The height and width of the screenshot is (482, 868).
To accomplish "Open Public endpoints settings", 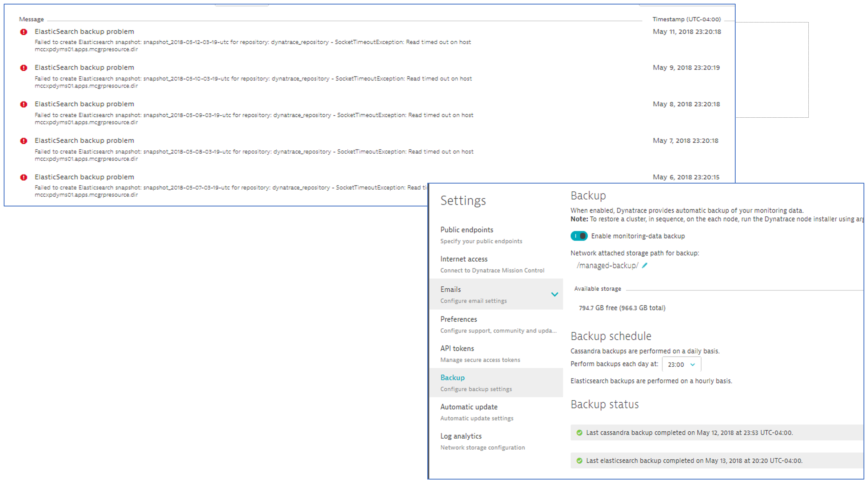I will click(x=466, y=230).
